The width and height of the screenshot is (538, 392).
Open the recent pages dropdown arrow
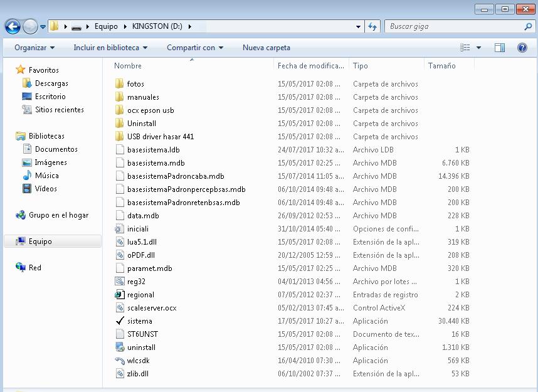point(43,26)
